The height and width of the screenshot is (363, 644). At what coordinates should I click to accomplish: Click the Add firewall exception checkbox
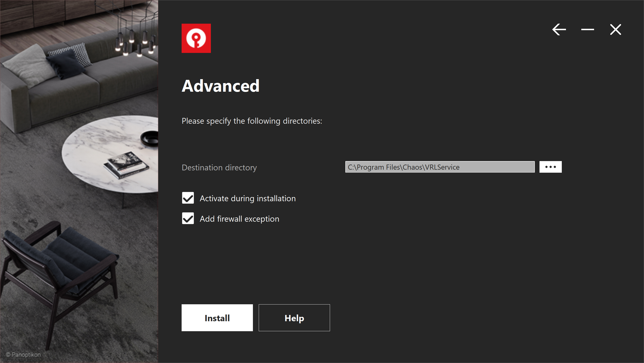188,218
